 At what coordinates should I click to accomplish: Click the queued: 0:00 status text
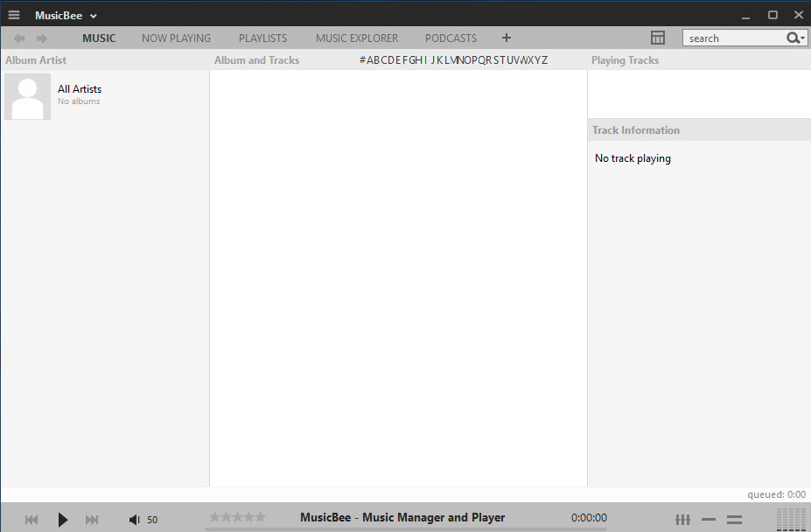coord(776,494)
